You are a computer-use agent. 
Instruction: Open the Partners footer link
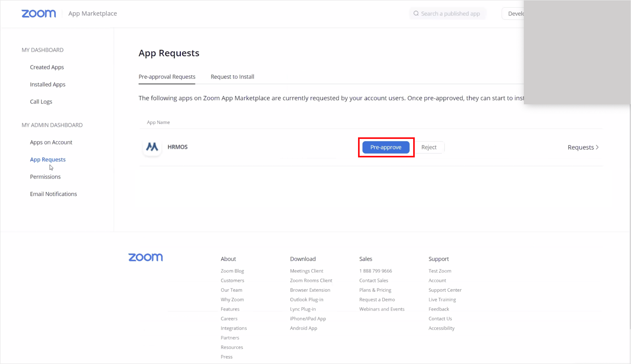(x=230, y=338)
